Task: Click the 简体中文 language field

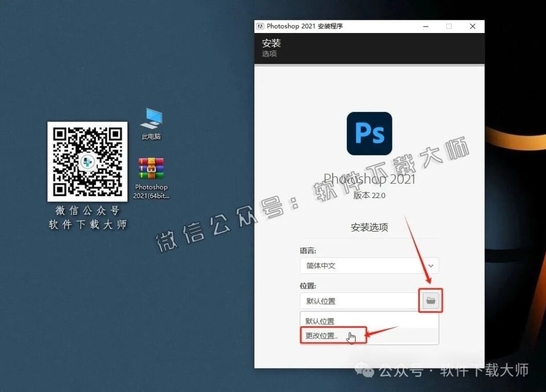Action: [347, 265]
